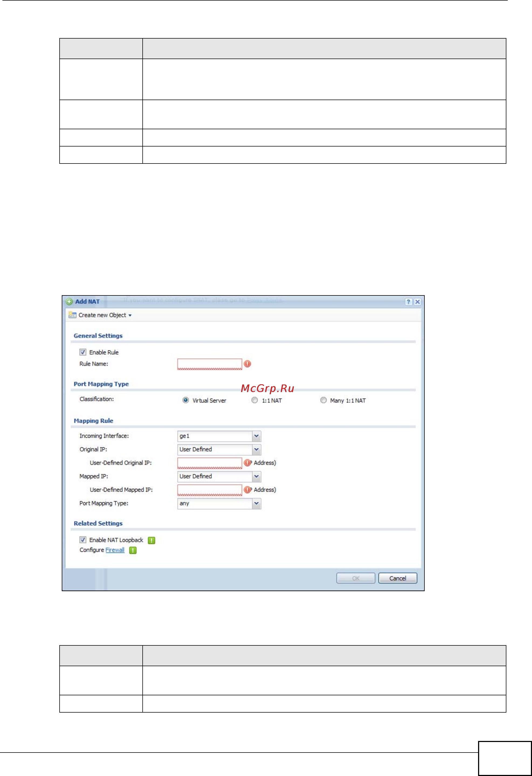The height and width of the screenshot is (776, 532).
Task: Click the Create new Object icon
Action: [72, 315]
